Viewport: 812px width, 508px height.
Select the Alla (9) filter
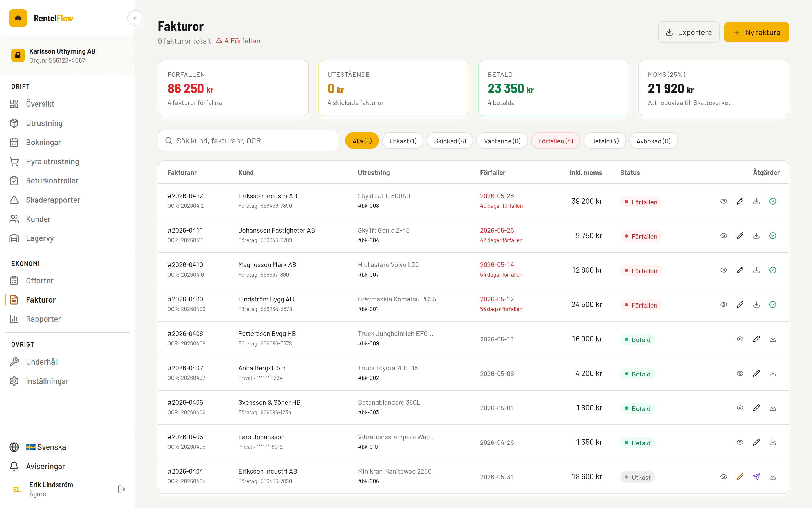(x=362, y=141)
